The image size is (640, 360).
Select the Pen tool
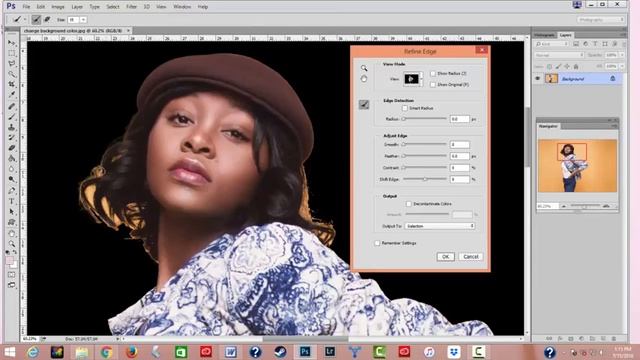(12, 191)
